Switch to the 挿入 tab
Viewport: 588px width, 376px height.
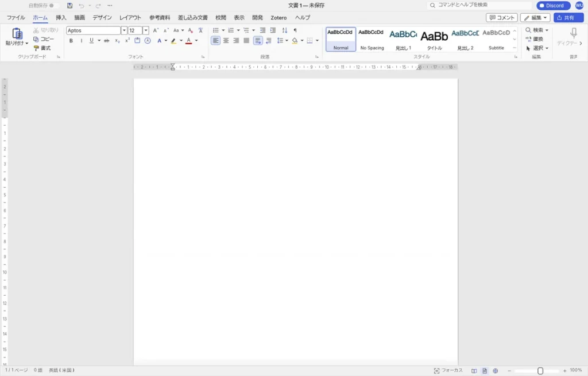[x=61, y=18]
